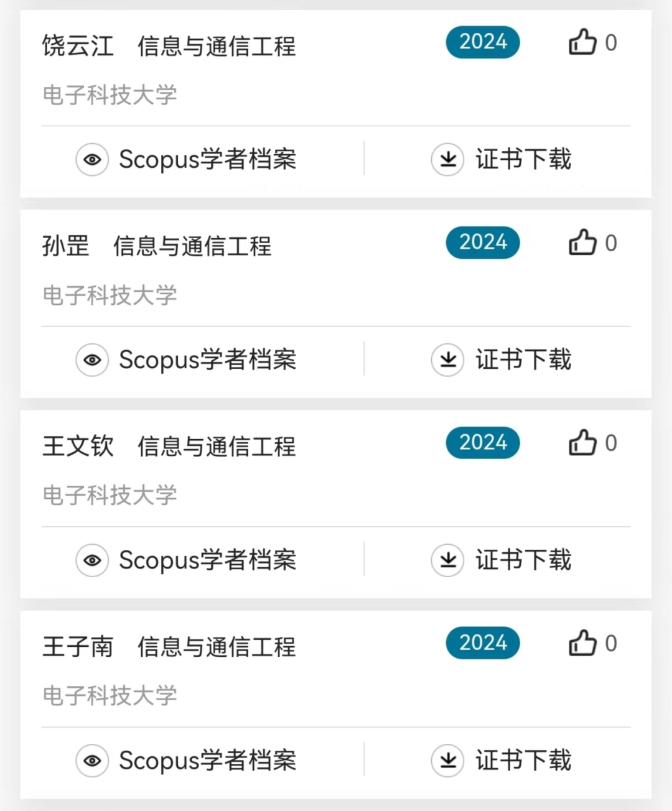Click the 2024 badge on 王子南's card
This screenshot has width=672, height=811.
coord(483,643)
